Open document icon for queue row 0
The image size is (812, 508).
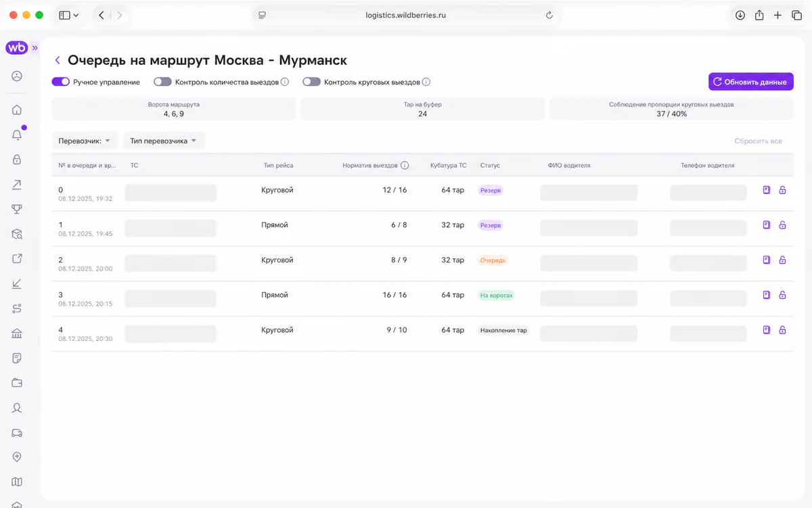click(767, 190)
